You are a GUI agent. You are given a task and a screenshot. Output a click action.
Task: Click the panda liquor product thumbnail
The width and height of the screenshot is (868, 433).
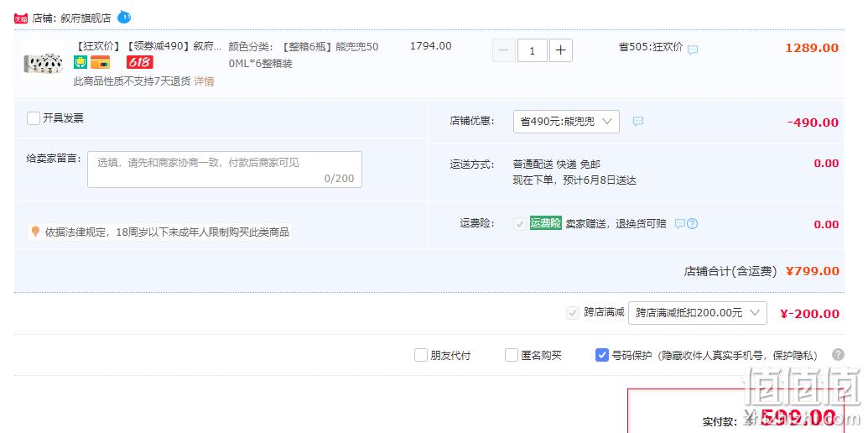tap(44, 64)
